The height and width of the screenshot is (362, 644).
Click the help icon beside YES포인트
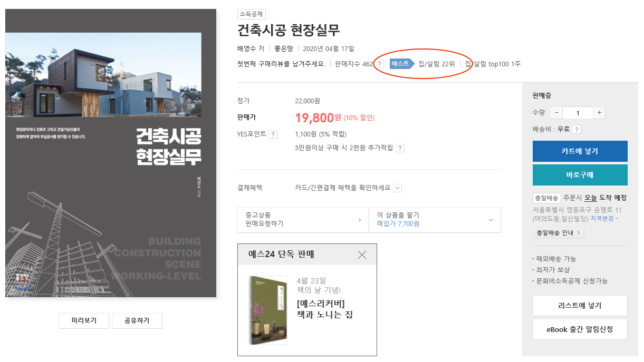point(273,134)
